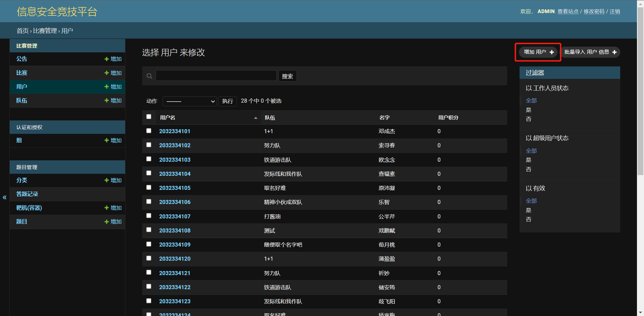This screenshot has height=316, width=644.
Task: Check the box for user 2032334103
Action: [149, 159]
